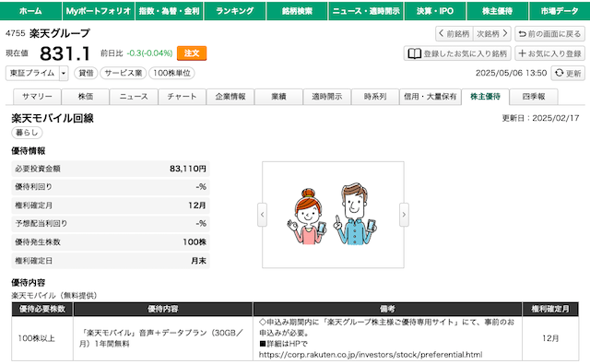The image size is (590, 364).
Task: Click the 楽天グループ stock name
Action: pos(60,33)
